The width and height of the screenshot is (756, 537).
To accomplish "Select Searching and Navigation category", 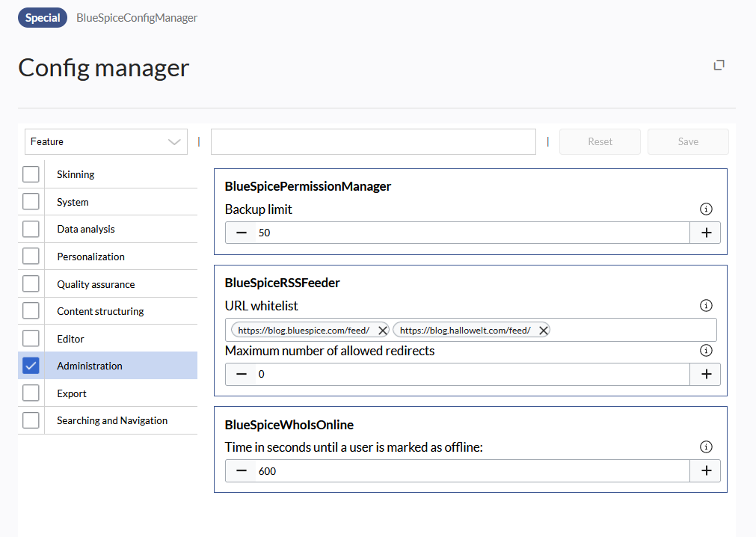I will (112, 420).
